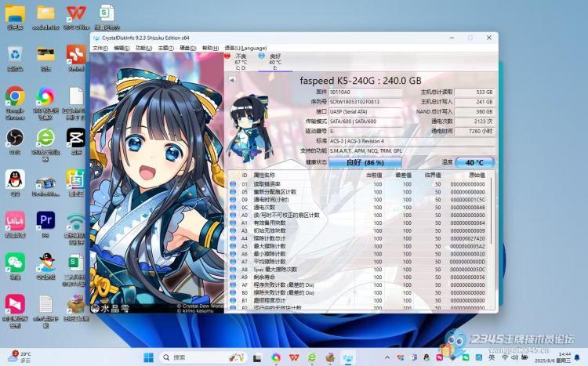Click the firmware field S0110A0
Screen dimensions: 588x366
tap(365, 92)
